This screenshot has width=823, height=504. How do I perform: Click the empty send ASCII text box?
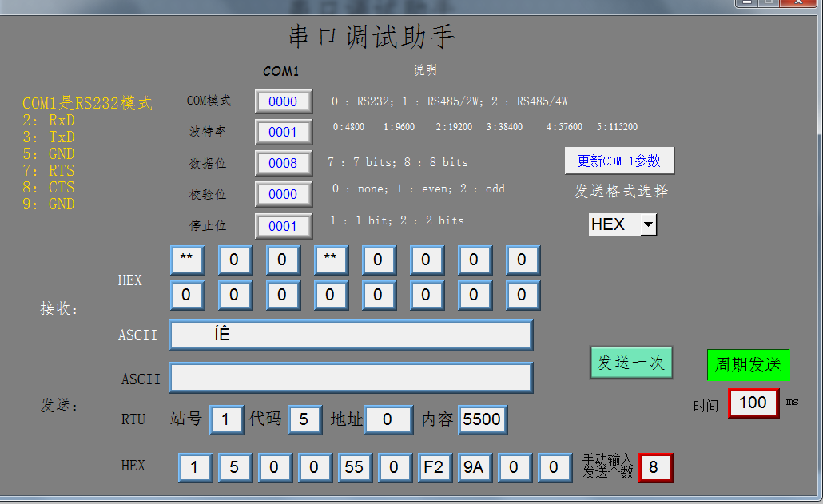(x=351, y=378)
